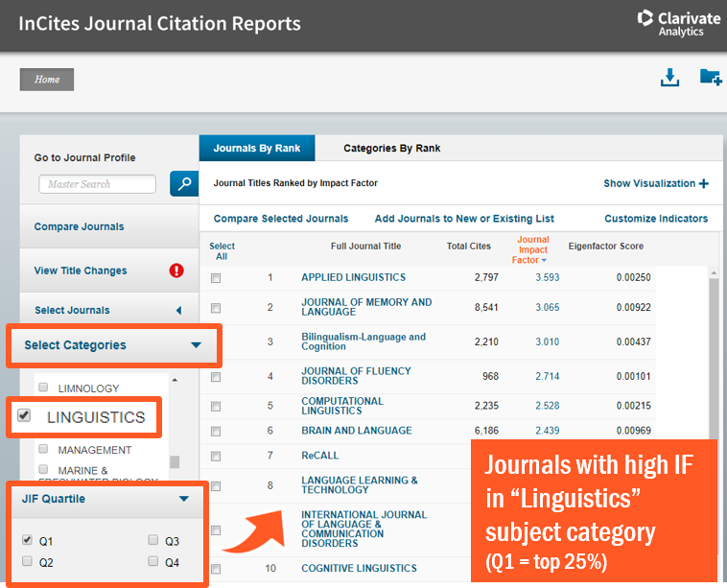Uncheck the LINGUISTICS category checkbox
Image resolution: width=727 pixels, height=588 pixels.
click(x=24, y=415)
